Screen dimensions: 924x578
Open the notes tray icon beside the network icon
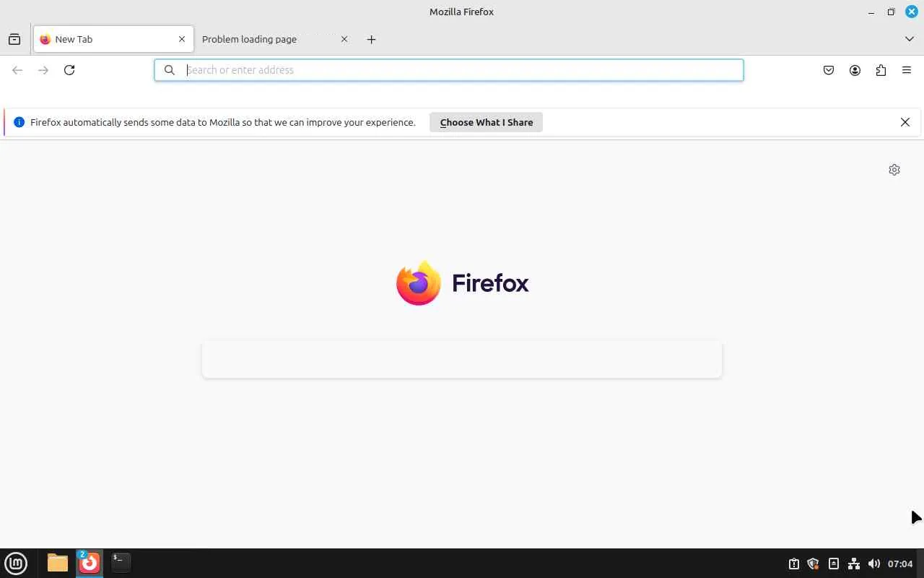(x=834, y=564)
